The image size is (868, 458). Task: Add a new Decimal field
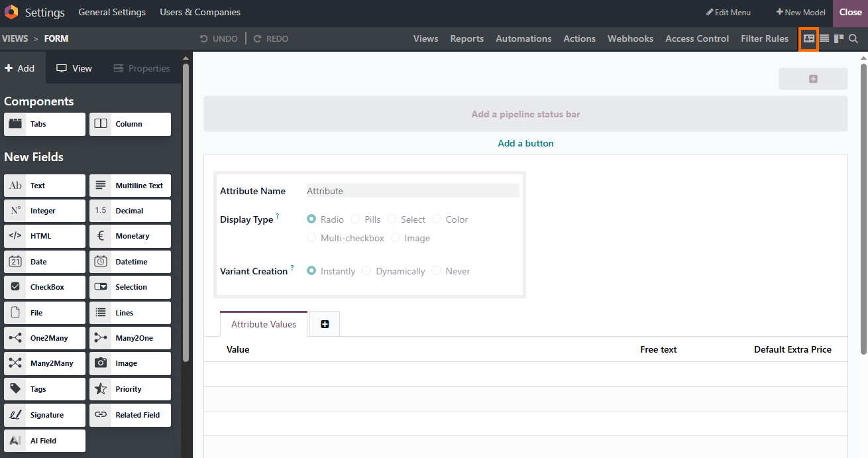[x=130, y=211]
